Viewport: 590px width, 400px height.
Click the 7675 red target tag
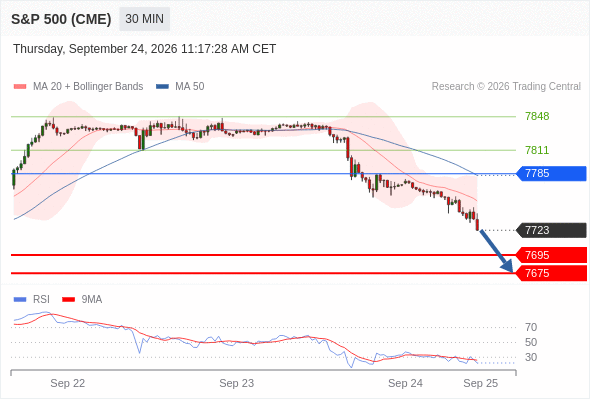551,273
